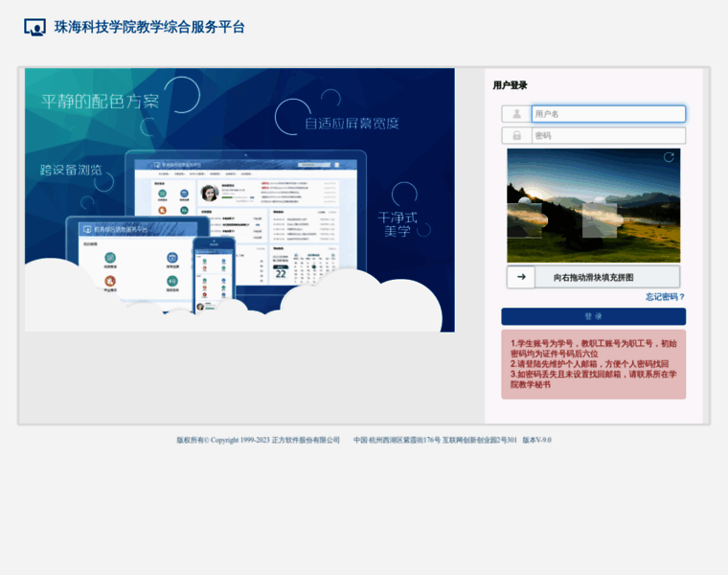Click the red notice about 学生账号为学号

tap(593, 364)
